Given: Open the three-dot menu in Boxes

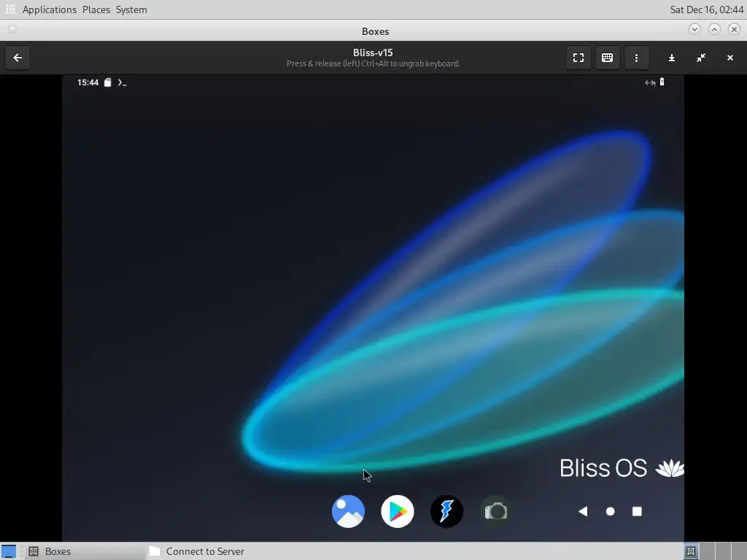Looking at the screenshot, I should tap(636, 58).
